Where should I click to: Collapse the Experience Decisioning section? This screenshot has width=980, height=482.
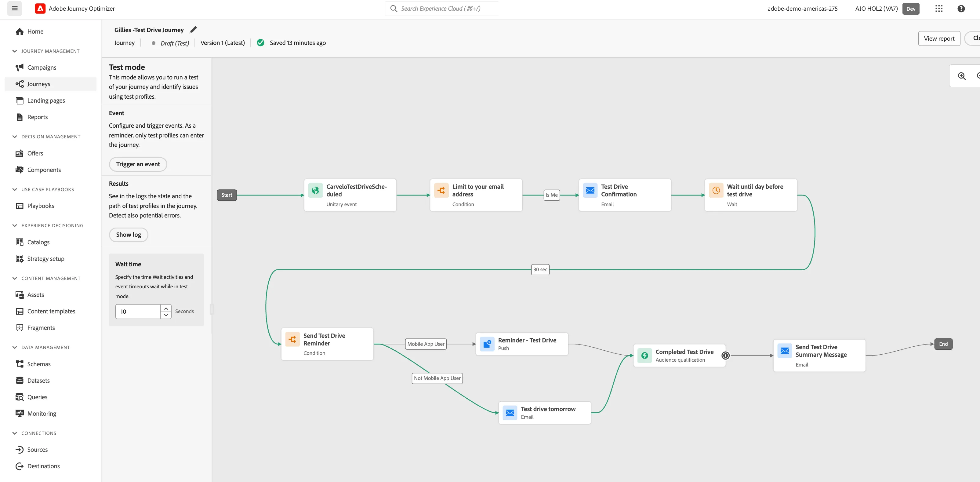(x=14, y=225)
